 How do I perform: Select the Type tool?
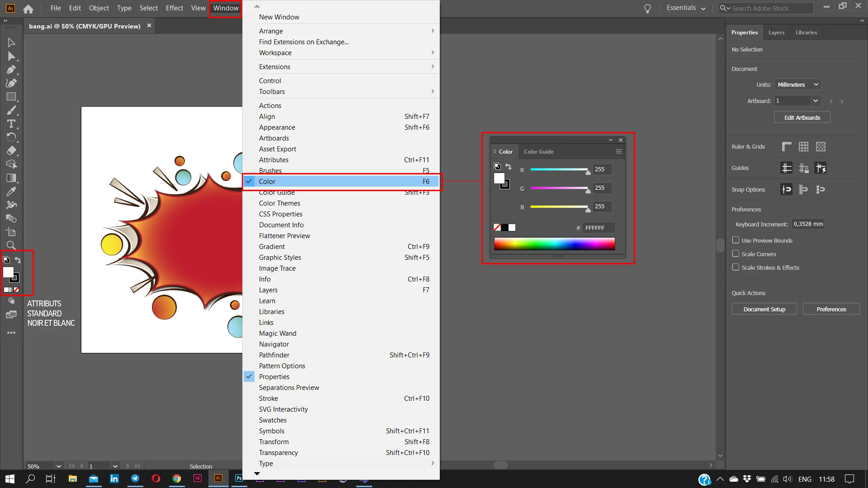coord(11,124)
